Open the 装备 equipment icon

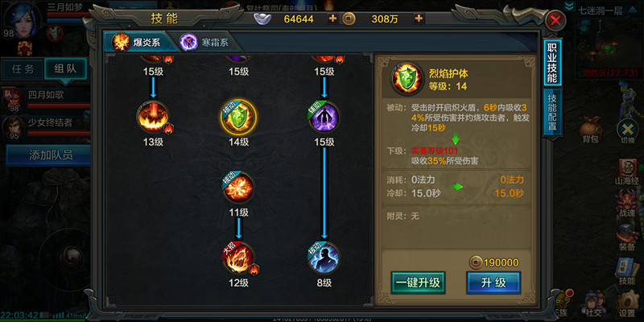coord(627,237)
